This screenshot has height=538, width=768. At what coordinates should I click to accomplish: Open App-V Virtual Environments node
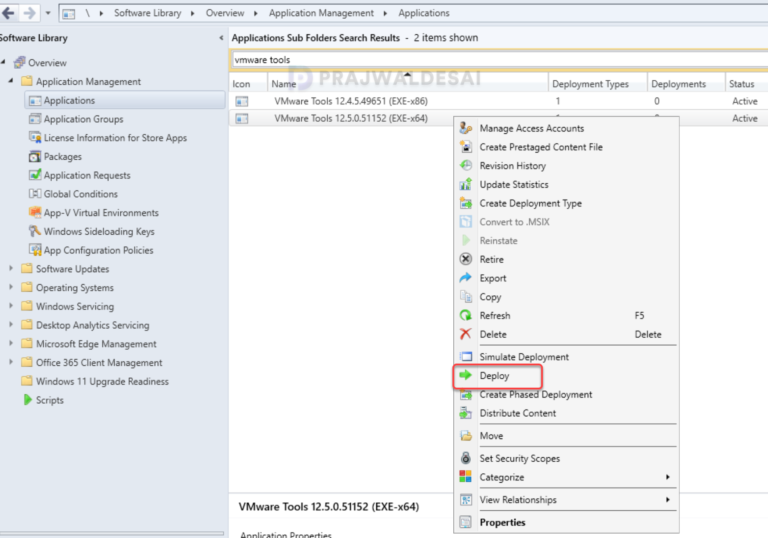tap(101, 213)
